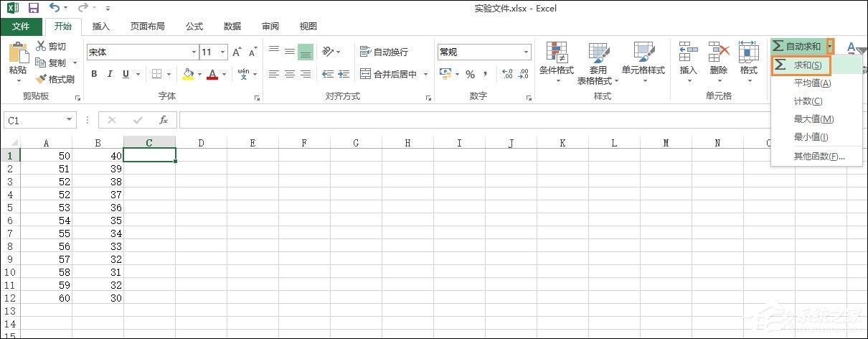This screenshot has height=339, width=868.
Task: Expand the Merge & Center (合并后居中) dropdown arrow
Action: coord(425,74)
